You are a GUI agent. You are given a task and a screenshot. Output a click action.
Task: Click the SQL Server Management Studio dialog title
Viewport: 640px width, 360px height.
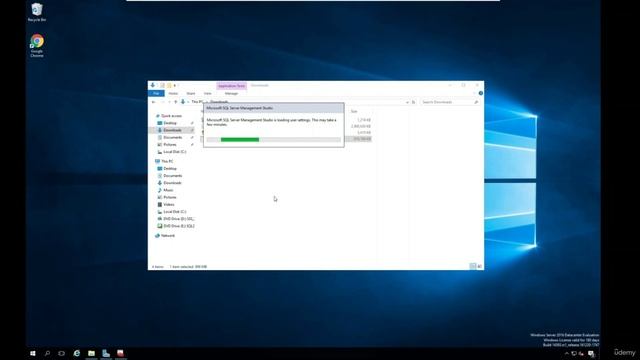pyautogui.click(x=240, y=108)
